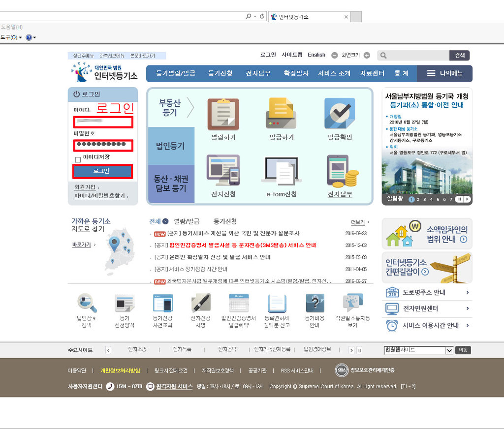The image size is (504, 429).
Task: Advance banner to next slide
Action: (468, 199)
